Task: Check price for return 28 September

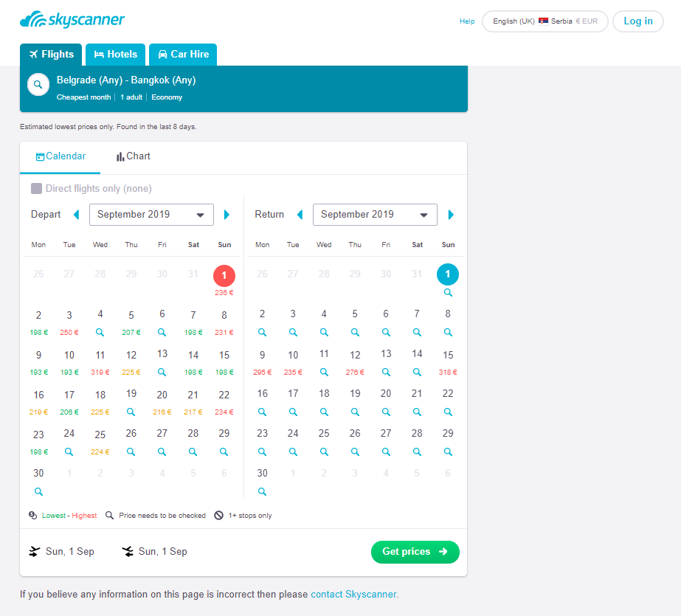Action: (x=417, y=451)
